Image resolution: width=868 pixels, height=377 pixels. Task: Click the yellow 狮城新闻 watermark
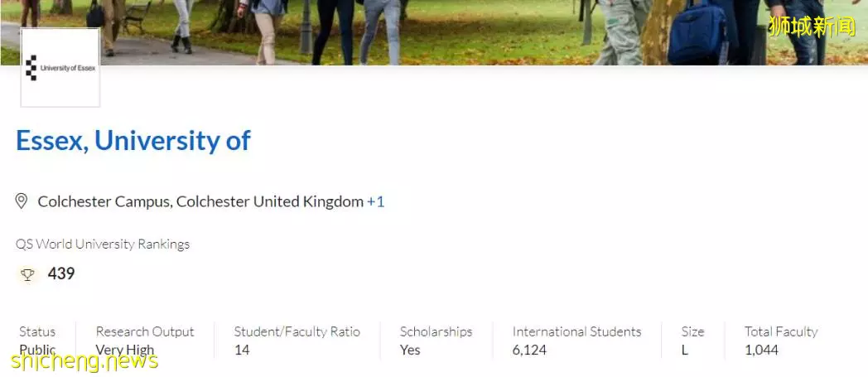click(812, 26)
